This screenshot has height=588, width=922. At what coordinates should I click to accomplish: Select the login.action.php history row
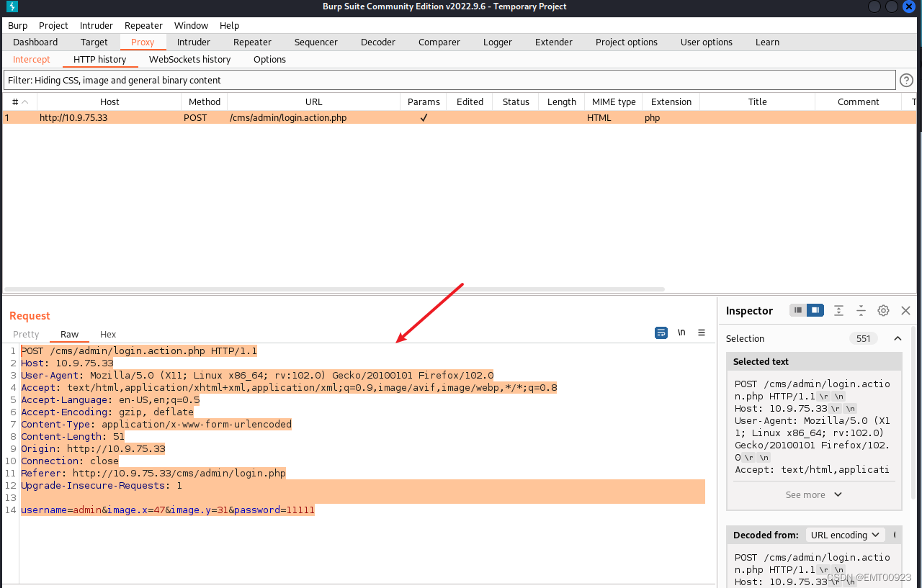[459, 117]
